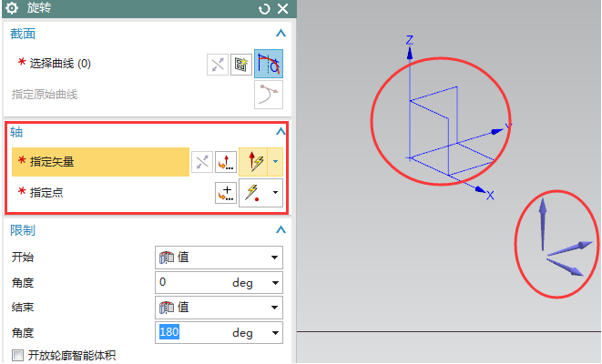602x364 pixels.
Task: Expand the inferred vector type dropdown arrow
Action: (276, 162)
